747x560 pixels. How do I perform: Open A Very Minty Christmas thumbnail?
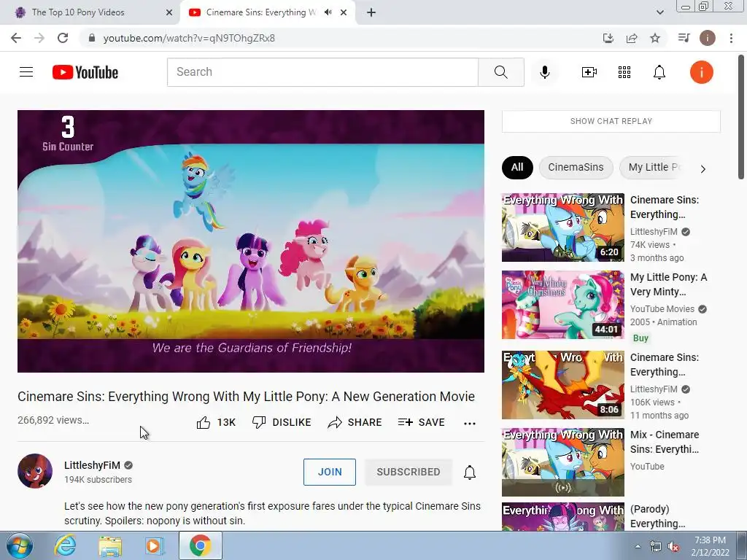coord(562,305)
